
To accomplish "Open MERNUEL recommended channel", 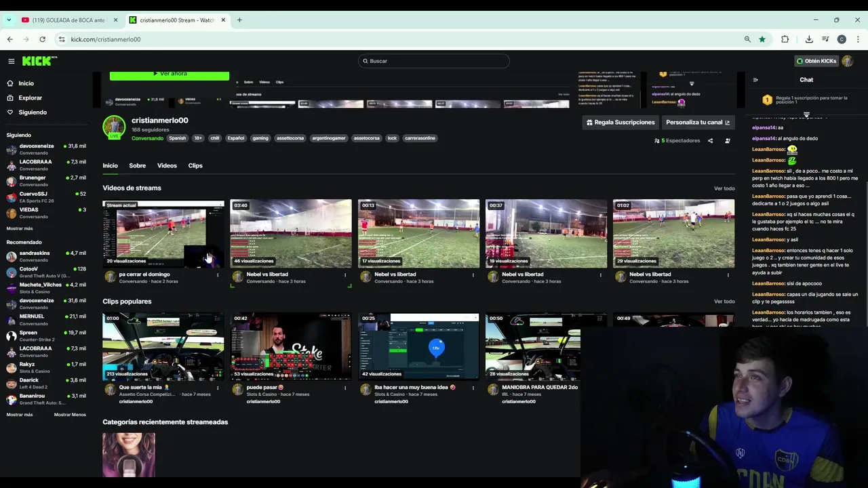I will click(x=46, y=320).
